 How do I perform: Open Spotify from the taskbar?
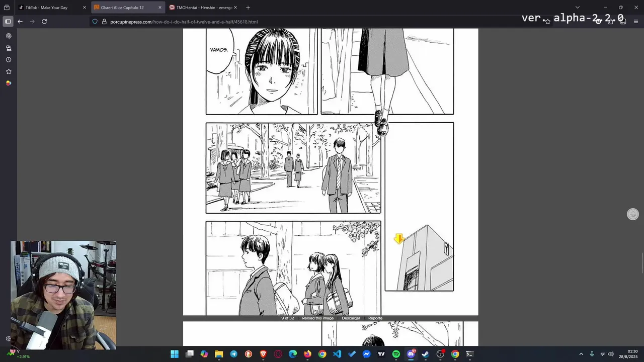396,354
